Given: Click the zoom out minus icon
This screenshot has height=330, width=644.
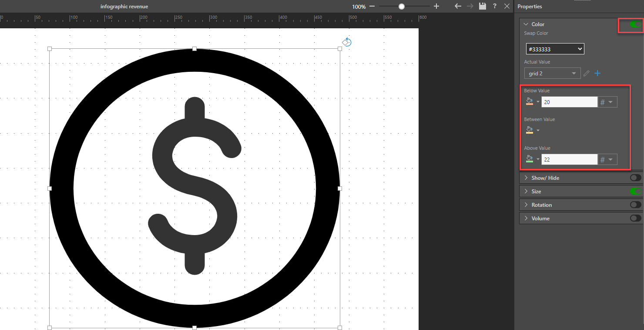Looking at the screenshot, I should 372,7.
